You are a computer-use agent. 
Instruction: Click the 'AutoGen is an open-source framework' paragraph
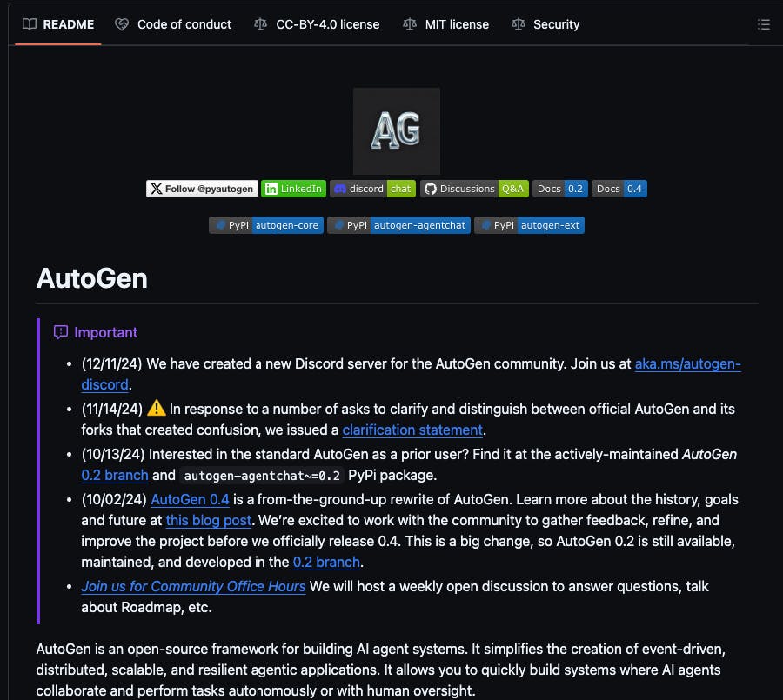pos(380,670)
